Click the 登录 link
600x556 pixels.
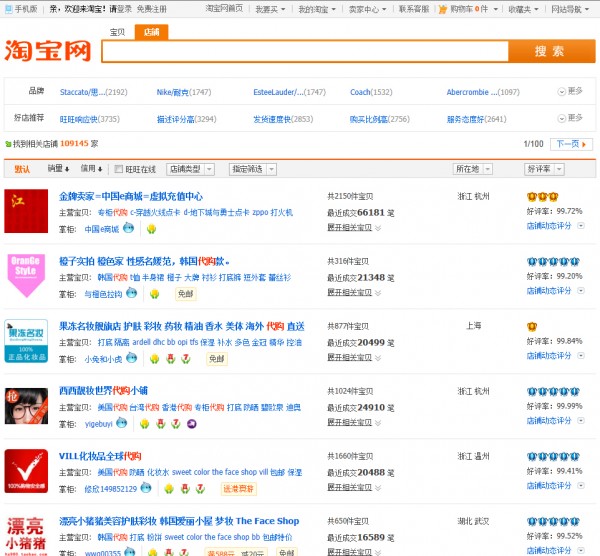coord(125,9)
